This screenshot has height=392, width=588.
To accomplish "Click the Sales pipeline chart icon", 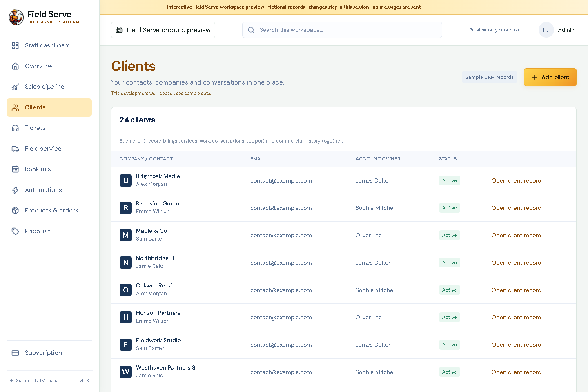I will (15, 87).
